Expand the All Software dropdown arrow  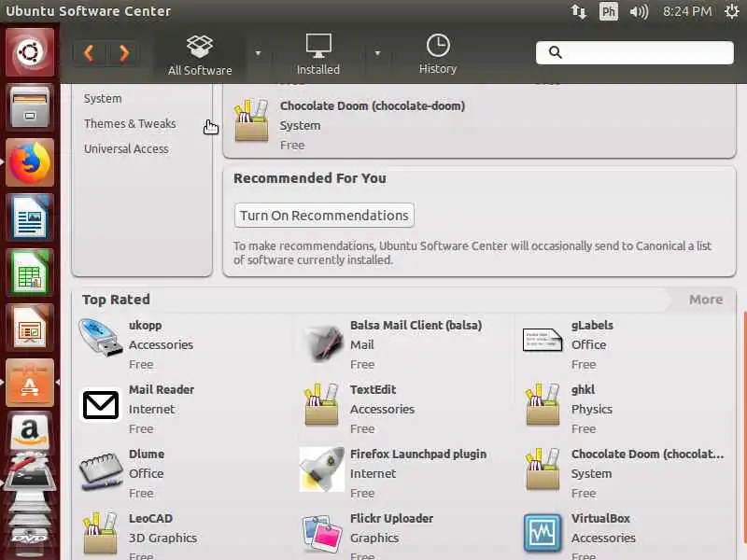pos(259,53)
